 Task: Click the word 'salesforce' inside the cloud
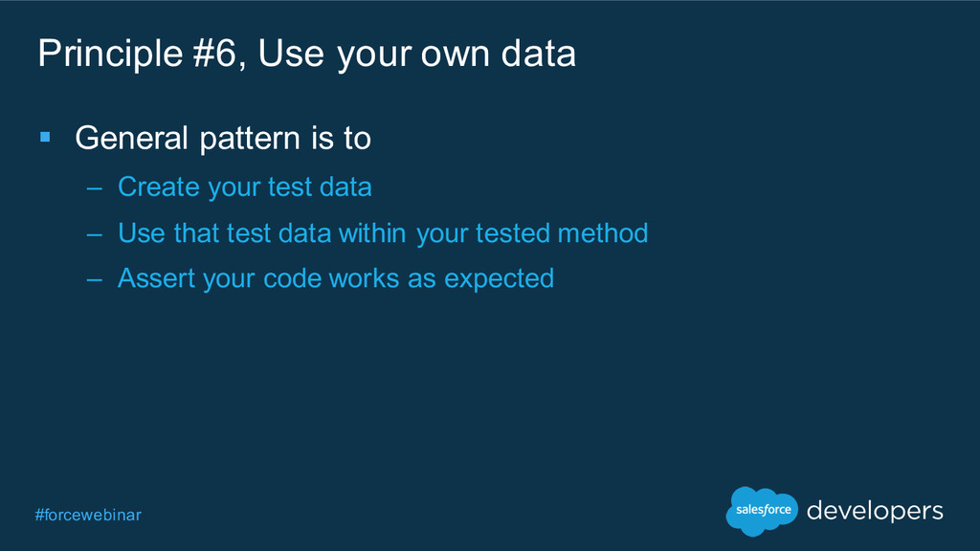coord(763,510)
